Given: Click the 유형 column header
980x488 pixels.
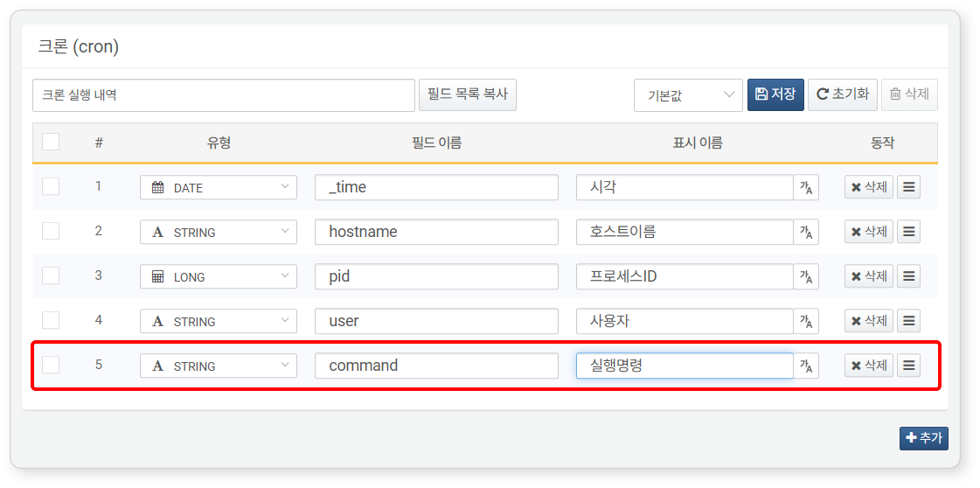Looking at the screenshot, I should pos(219,143).
